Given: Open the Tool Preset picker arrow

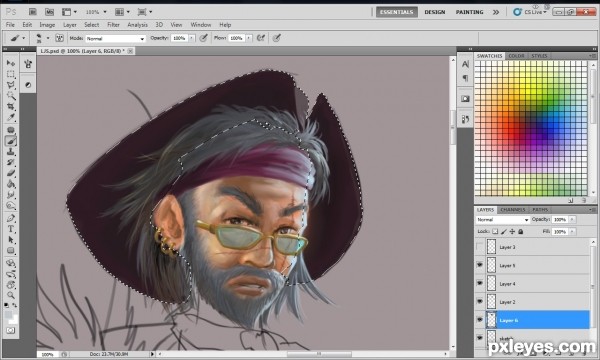Looking at the screenshot, I should 24,38.
